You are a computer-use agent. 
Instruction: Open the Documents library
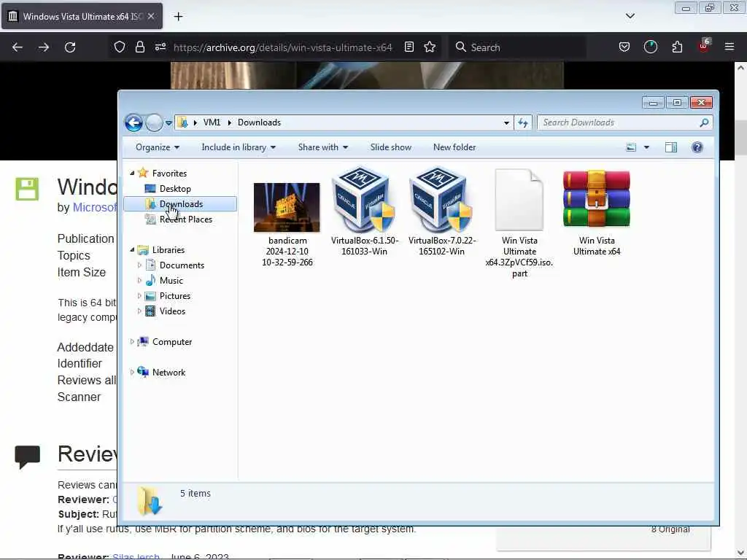(182, 265)
